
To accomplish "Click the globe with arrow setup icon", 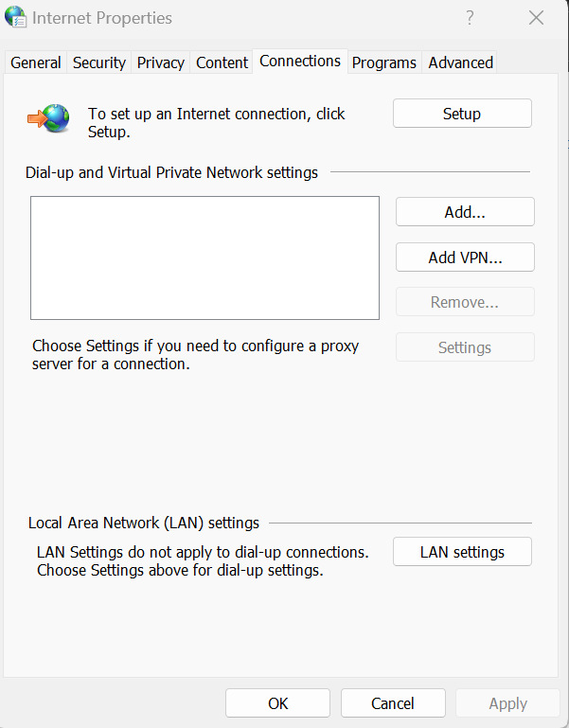I will 49,118.
